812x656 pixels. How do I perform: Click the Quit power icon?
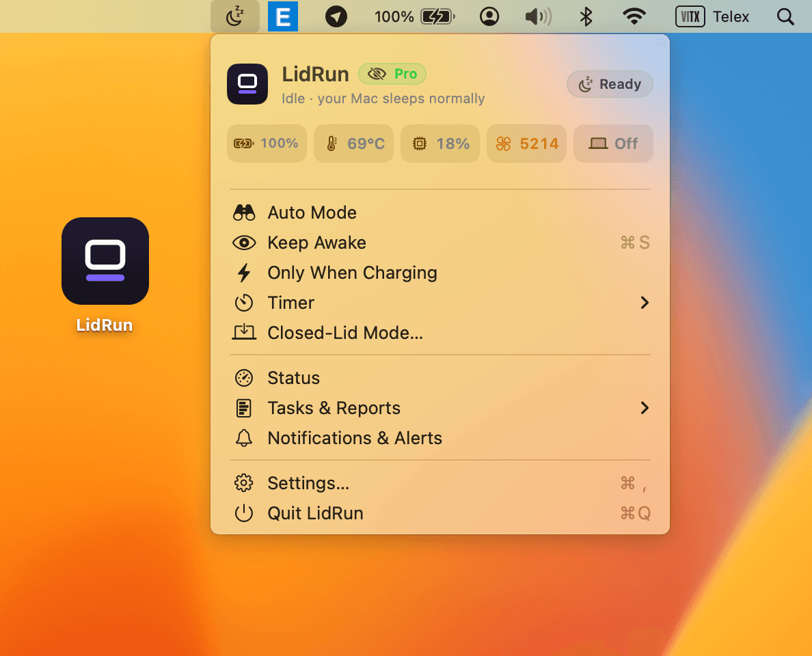[244, 513]
